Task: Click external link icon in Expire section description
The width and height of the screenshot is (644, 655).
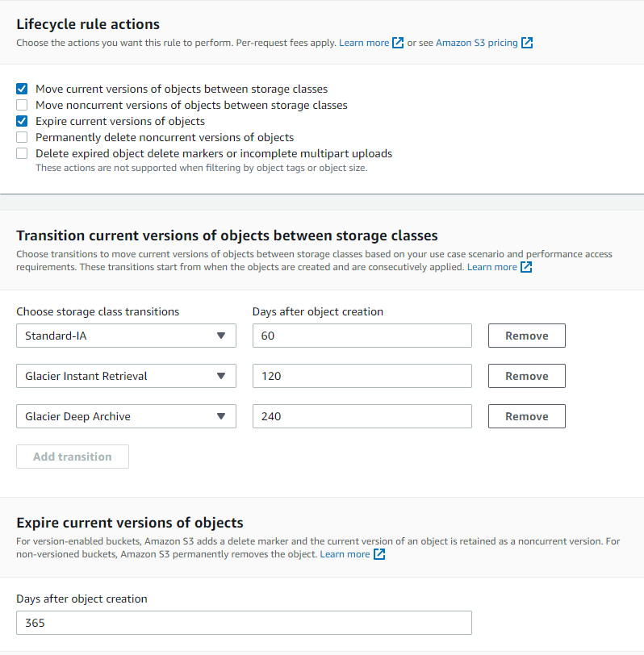Action: [x=379, y=554]
